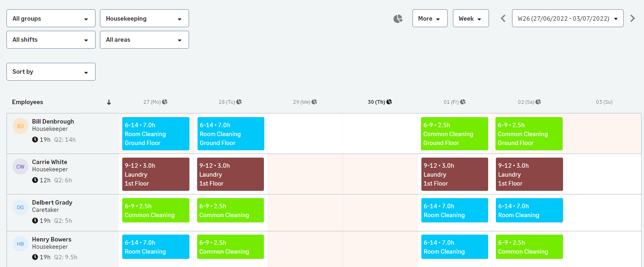
Task: Expand the All groups dropdown
Action: pos(51,18)
